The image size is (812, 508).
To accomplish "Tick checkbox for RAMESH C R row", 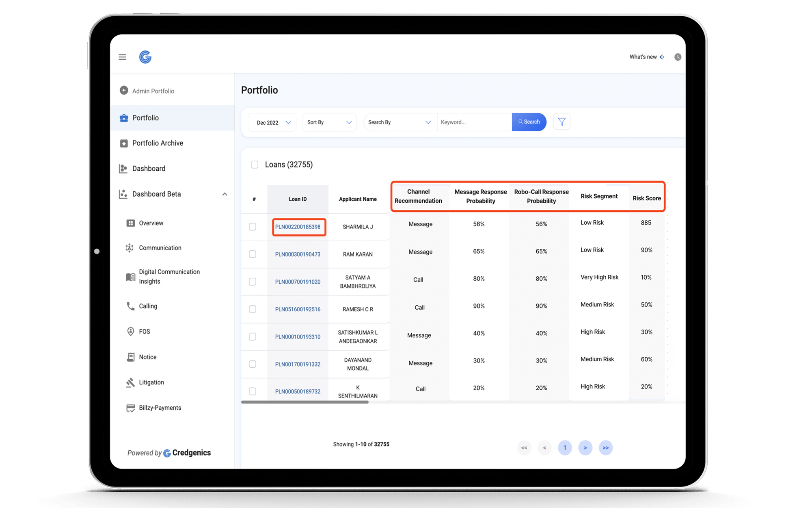I will coord(253,309).
